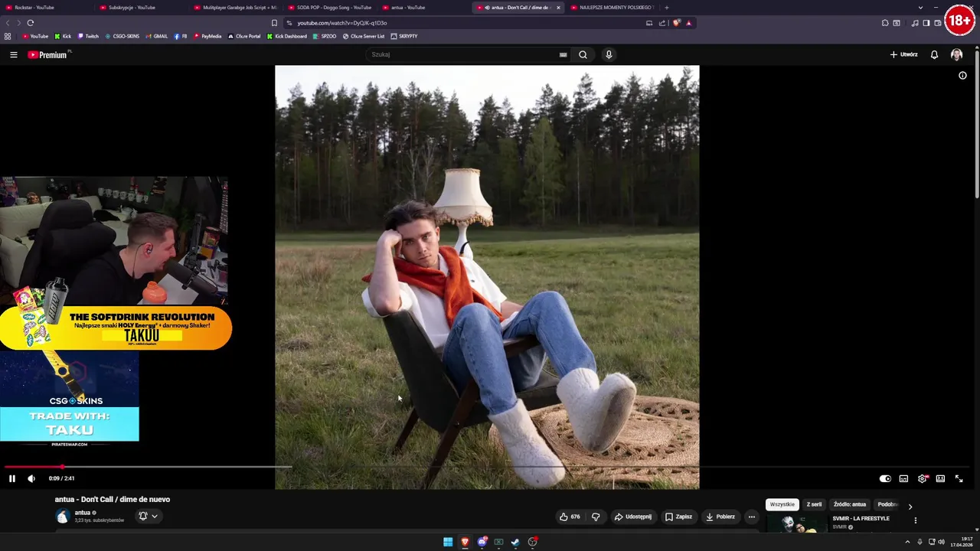Switch to Subskrypcje - YouTube tab

142,8
